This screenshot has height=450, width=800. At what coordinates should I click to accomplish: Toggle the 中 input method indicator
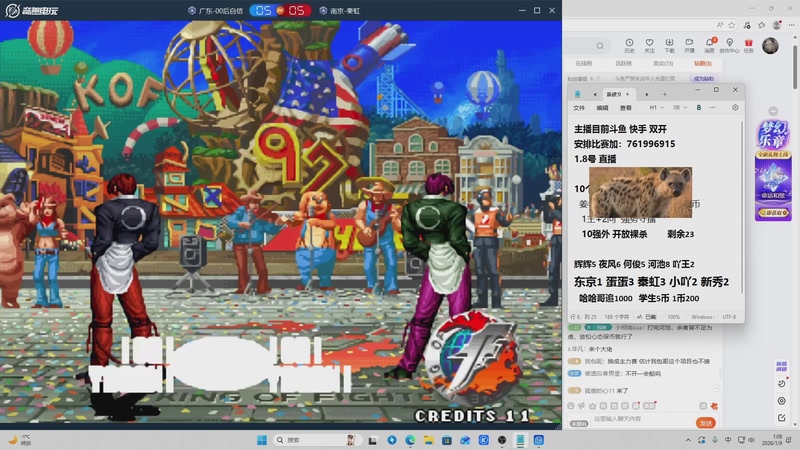(728, 440)
